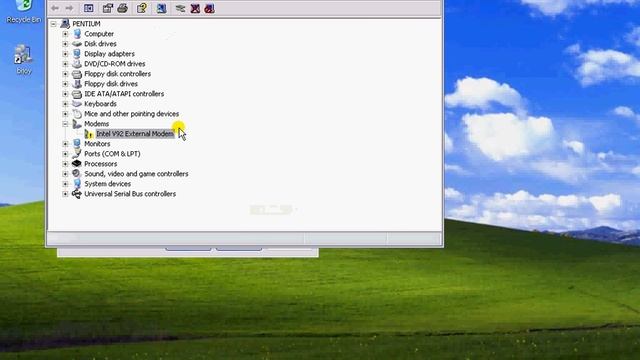
Task: Expand the Ports (COM & LPT) node
Action: [65, 154]
